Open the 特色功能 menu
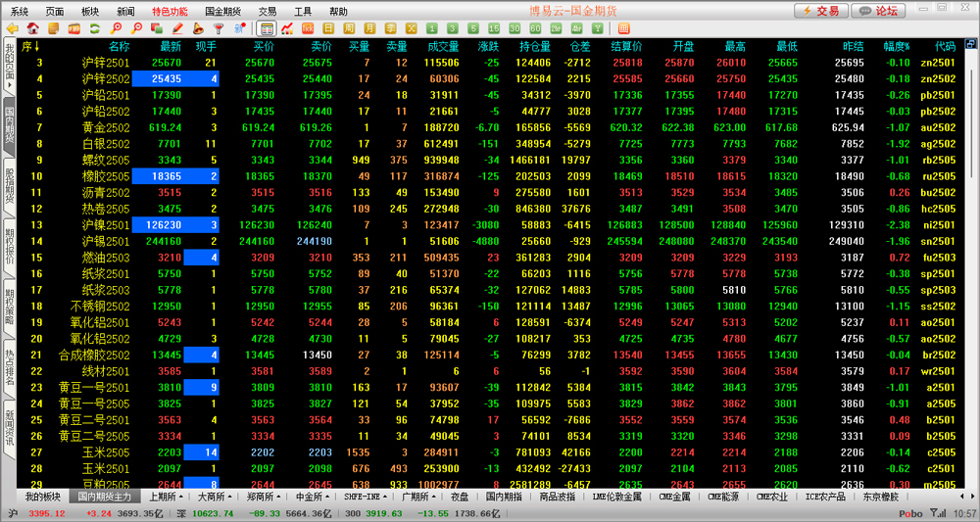Viewport: 980px width, 522px height. pyautogui.click(x=170, y=11)
